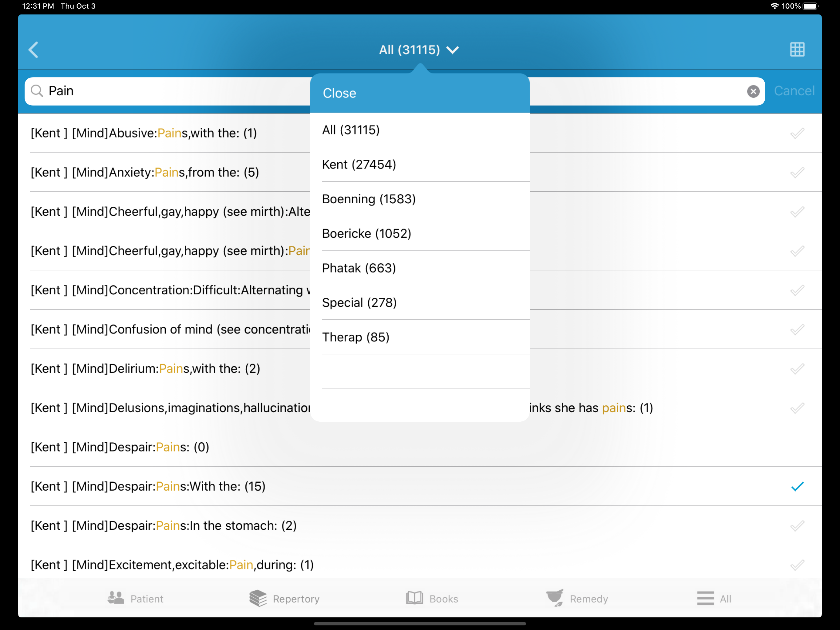Toggle checkmark for Abusive: Pains, with the
The image size is (840, 630).
coord(797,134)
